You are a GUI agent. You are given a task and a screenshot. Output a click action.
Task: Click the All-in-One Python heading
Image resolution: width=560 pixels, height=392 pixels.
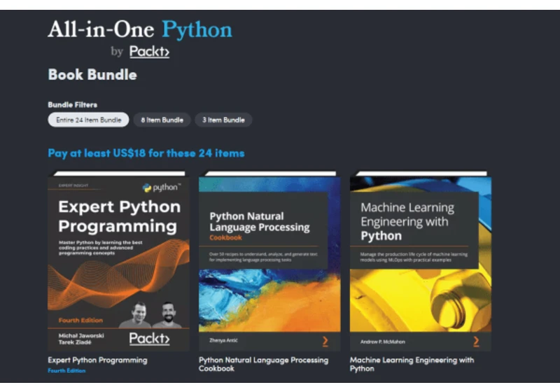(x=140, y=29)
